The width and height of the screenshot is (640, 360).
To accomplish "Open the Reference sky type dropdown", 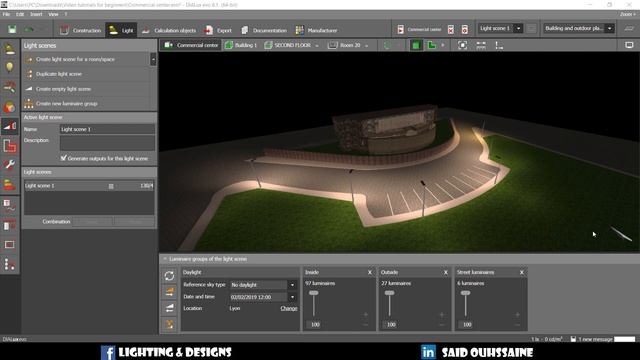I will coord(292,285).
